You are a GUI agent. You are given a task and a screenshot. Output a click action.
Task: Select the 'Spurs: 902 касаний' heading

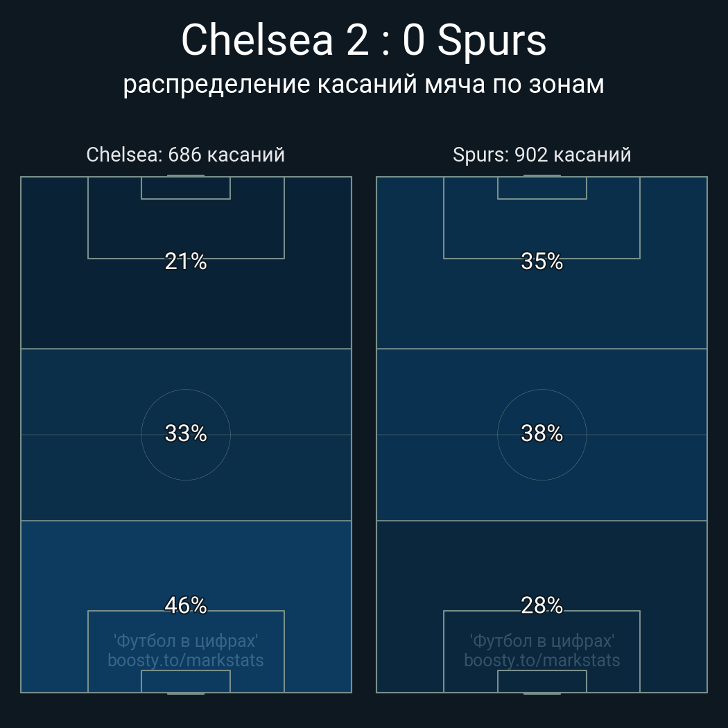point(541,155)
